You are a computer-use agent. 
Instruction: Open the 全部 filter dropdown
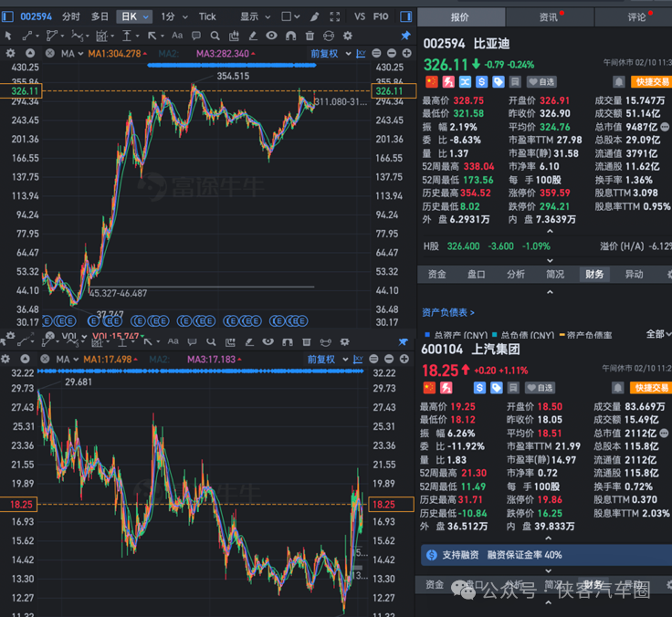[x=658, y=334]
